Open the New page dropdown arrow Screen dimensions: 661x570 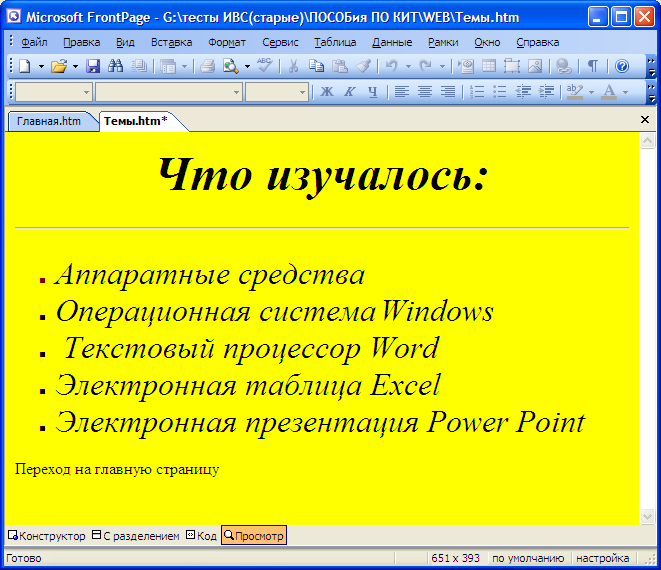click(41, 66)
